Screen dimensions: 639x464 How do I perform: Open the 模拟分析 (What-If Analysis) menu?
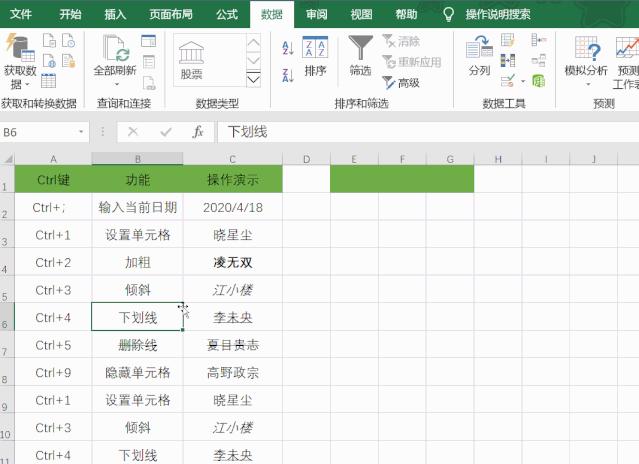coord(586,61)
